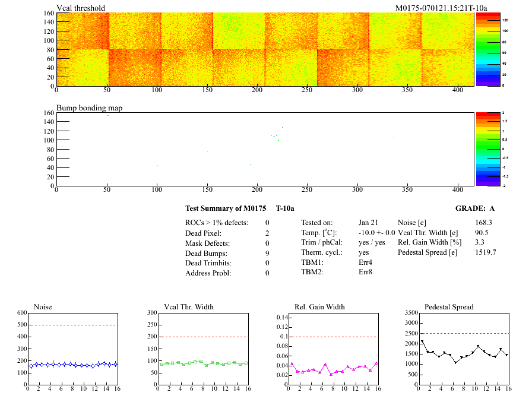Click the Noise value 168.3
Screen dimensions: 532x399
pyautogui.click(x=484, y=222)
